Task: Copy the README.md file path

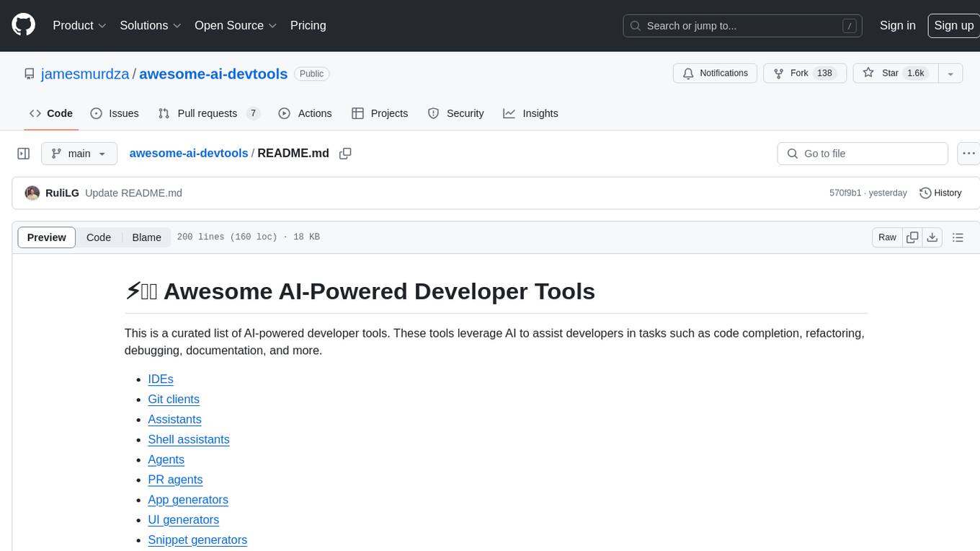Action: point(345,154)
